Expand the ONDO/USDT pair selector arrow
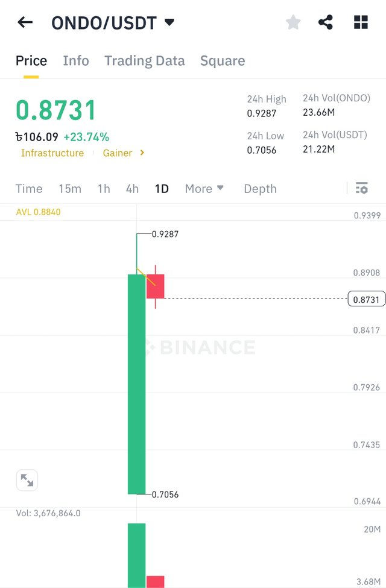This screenshot has width=386, height=588. click(x=169, y=22)
